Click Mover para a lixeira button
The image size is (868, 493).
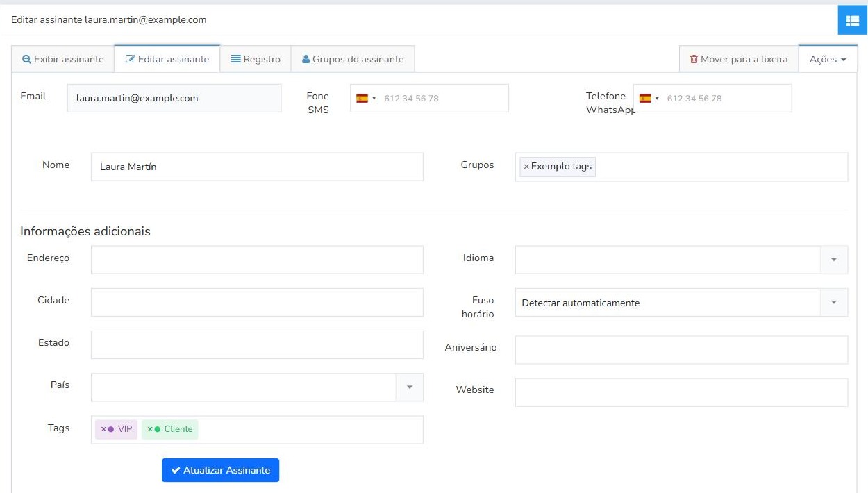[x=739, y=59]
